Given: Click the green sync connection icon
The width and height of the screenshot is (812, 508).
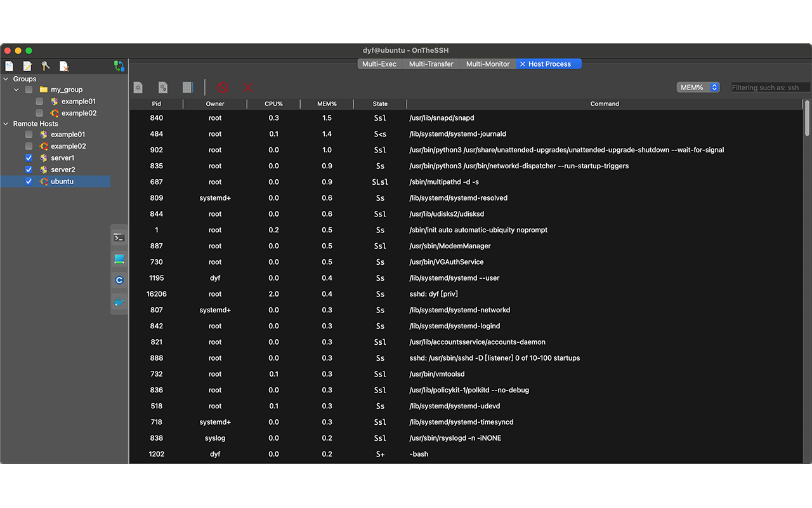Looking at the screenshot, I should (x=119, y=65).
